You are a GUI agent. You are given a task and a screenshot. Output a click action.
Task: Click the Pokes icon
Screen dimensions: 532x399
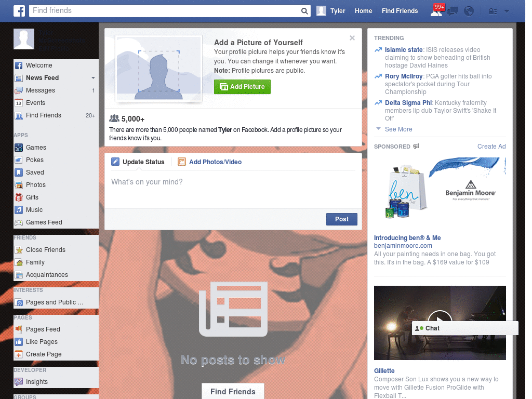19,160
